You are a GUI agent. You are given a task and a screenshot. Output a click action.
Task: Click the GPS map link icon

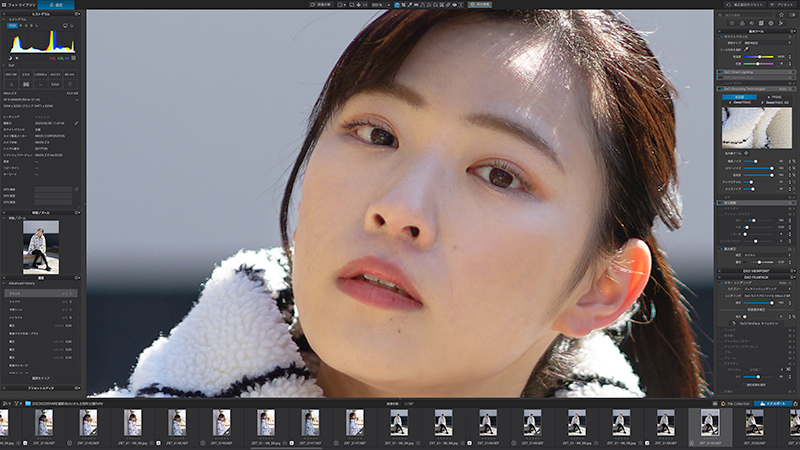[77, 189]
